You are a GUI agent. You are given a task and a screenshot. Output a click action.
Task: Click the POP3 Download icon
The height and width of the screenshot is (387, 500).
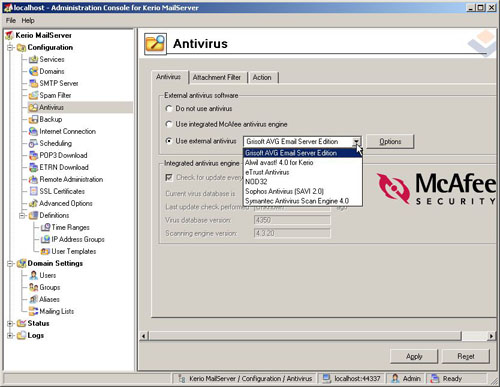pos(33,155)
